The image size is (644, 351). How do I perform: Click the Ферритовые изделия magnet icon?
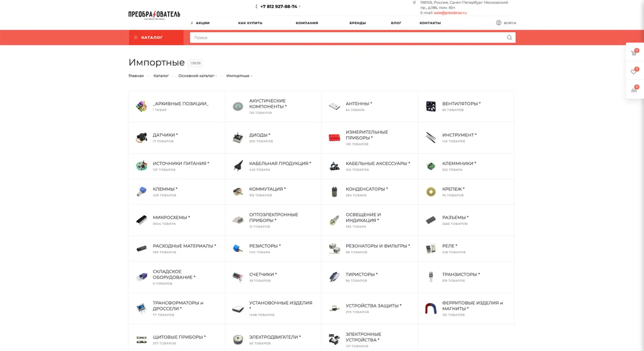pos(431,308)
